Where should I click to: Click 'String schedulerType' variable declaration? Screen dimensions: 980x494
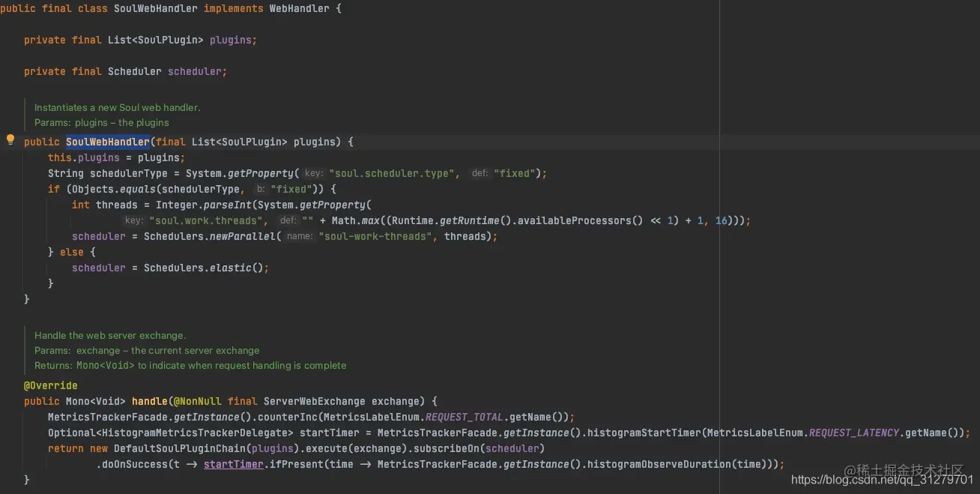(111, 173)
